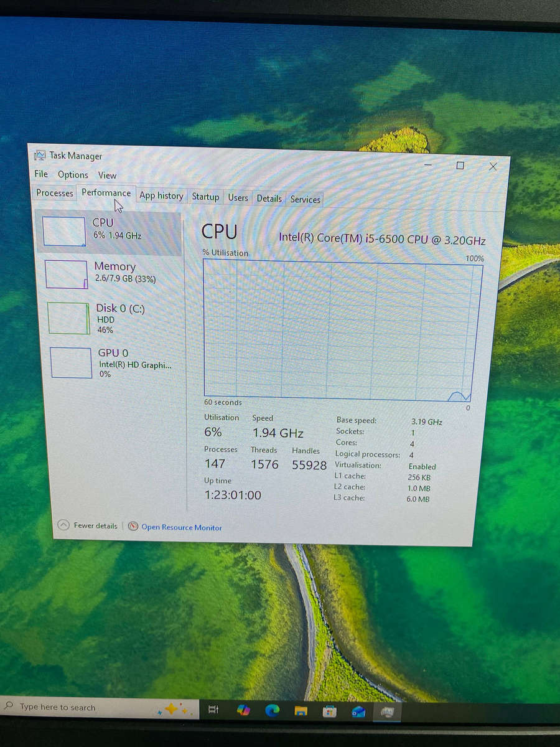Click the L3 cache value 6.0 MB
This screenshot has width=560, height=747.
[419, 499]
